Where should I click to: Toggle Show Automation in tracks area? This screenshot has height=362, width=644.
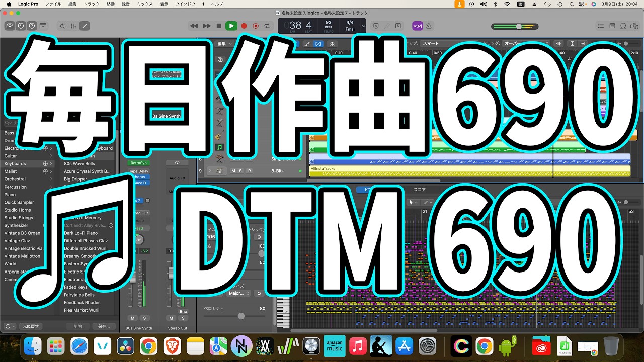pyautogui.click(x=307, y=44)
